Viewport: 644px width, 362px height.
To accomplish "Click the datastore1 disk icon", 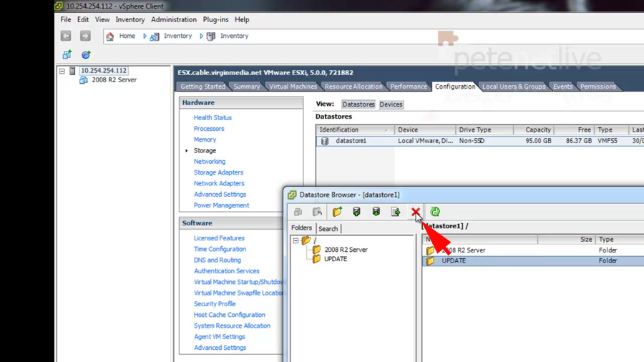I will (325, 141).
